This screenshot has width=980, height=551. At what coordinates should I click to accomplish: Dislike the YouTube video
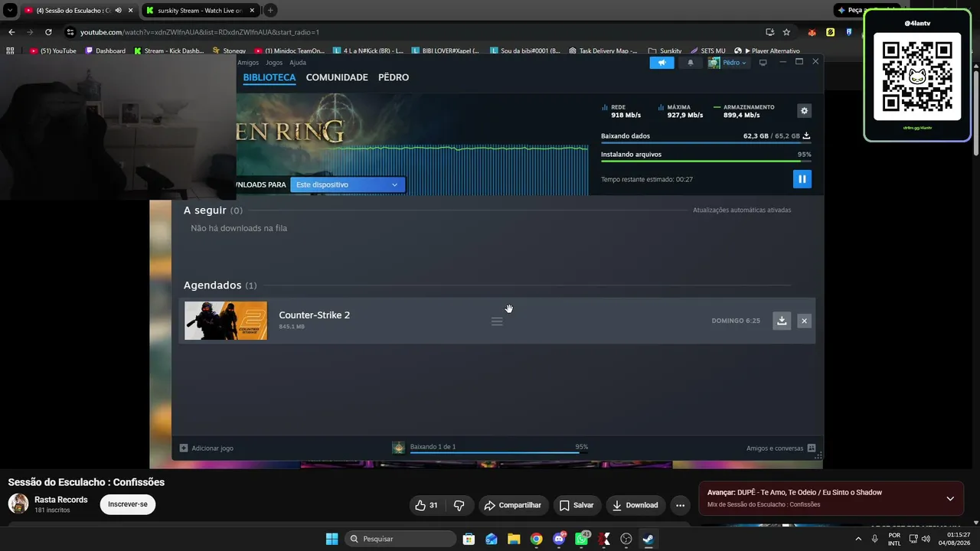click(x=459, y=505)
